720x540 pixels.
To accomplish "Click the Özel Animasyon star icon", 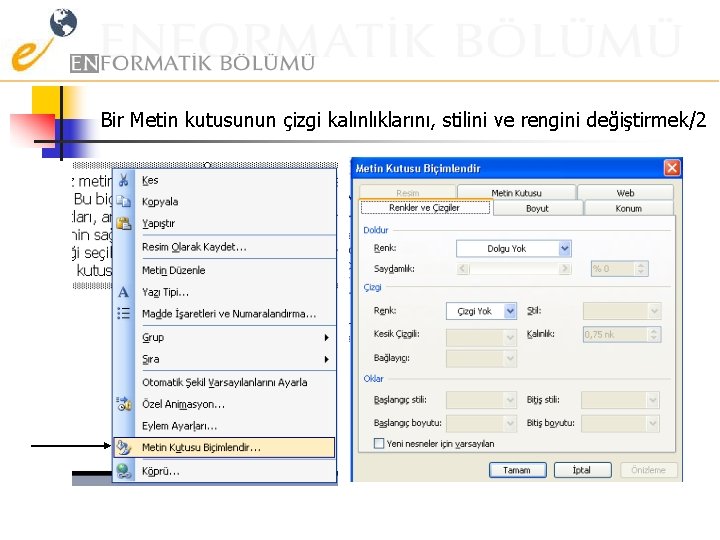I will coord(123,404).
